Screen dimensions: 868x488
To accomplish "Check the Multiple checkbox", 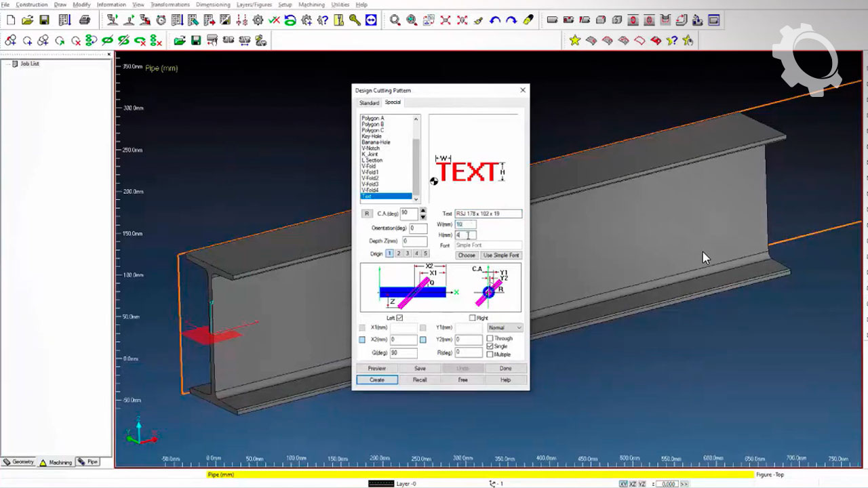I will coord(490,354).
